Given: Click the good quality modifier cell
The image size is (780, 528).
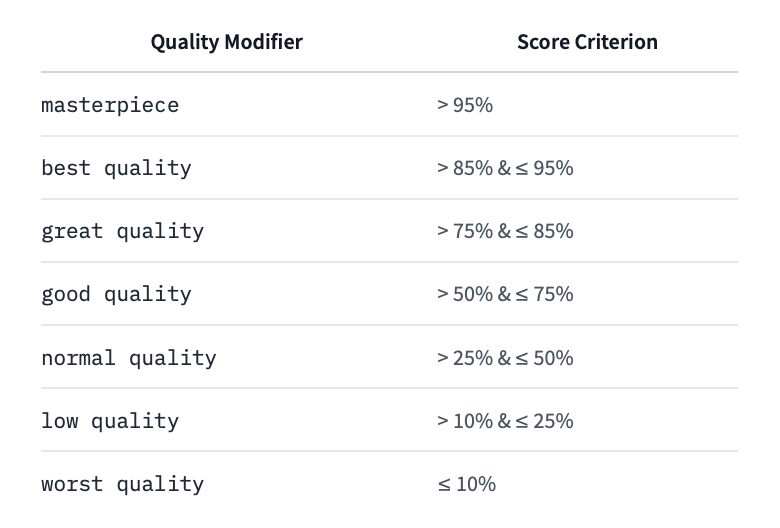Looking at the screenshot, I should pos(116,294).
